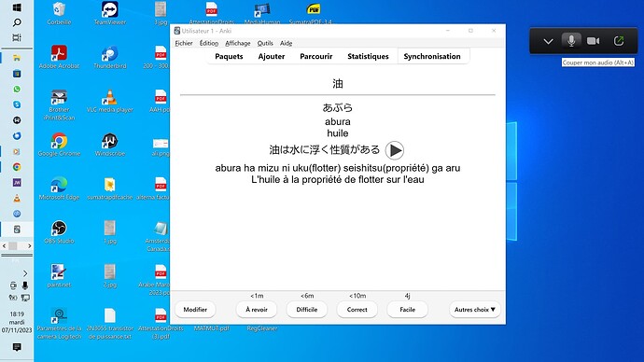Screen dimensions: 644x362
Task: Toggle the camera in the meeting toolbar
Action: (x=593, y=41)
